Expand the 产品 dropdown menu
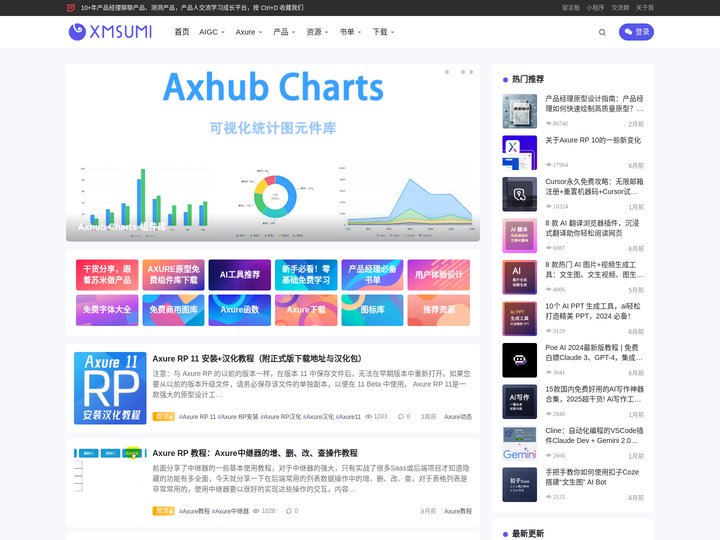 pos(284,32)
